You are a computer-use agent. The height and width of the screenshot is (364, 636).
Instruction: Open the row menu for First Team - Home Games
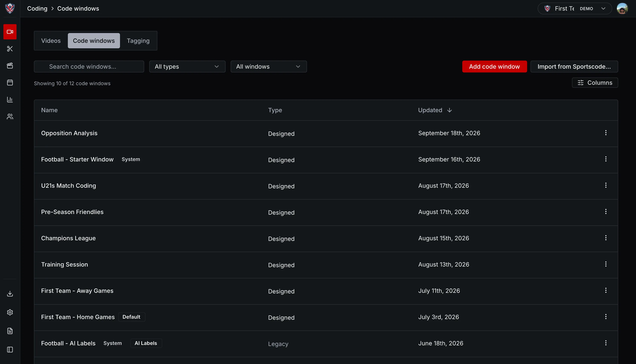(605, 317)
